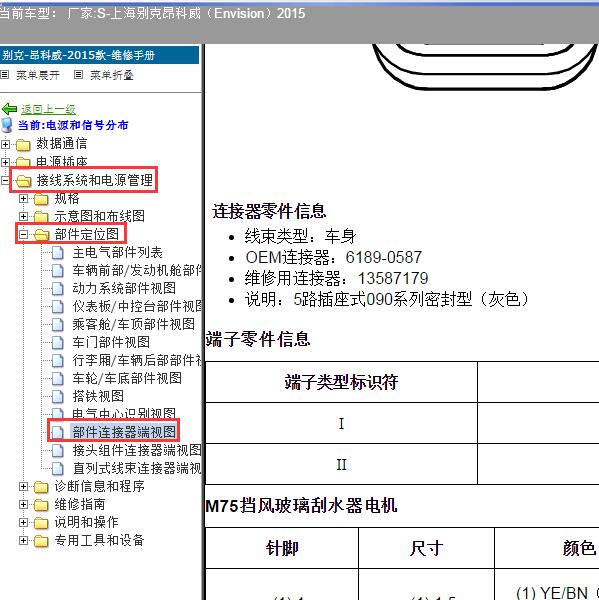Expand the 维修指南 node
The image size is (599, 600).
tap(23, 504)
